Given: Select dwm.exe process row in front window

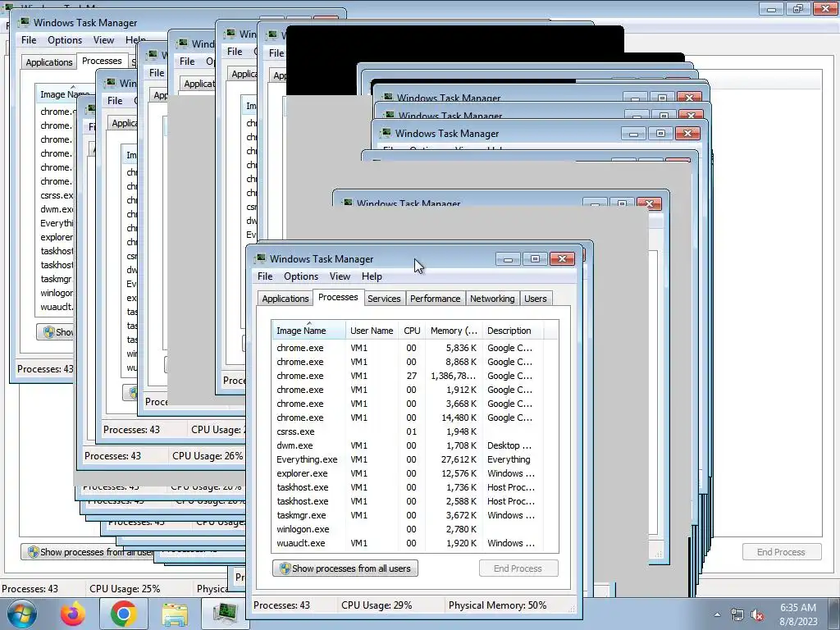Looking at the screenshot, I should point(415,445).
